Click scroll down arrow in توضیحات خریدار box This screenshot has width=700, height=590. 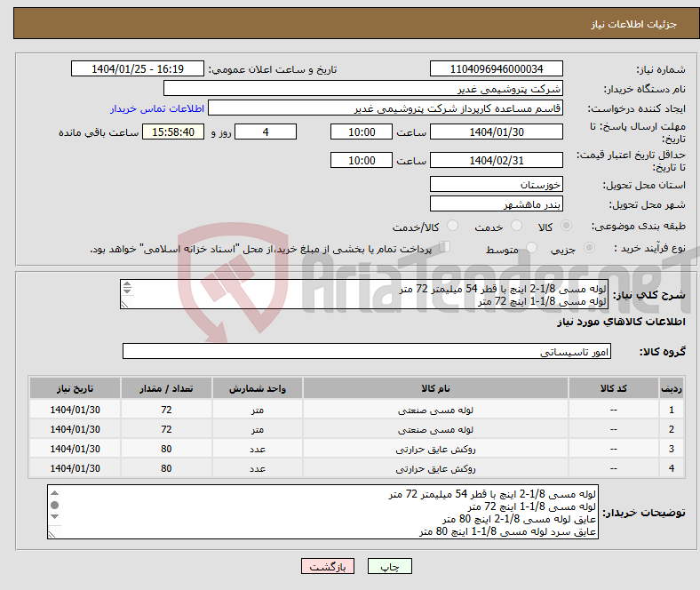(x=54, y=516)
